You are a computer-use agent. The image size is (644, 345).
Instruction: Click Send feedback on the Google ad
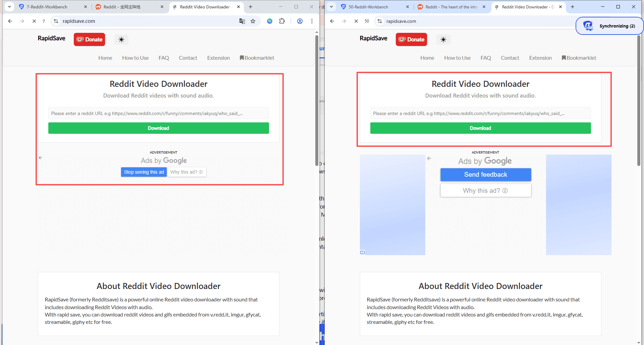coord(485,174)
